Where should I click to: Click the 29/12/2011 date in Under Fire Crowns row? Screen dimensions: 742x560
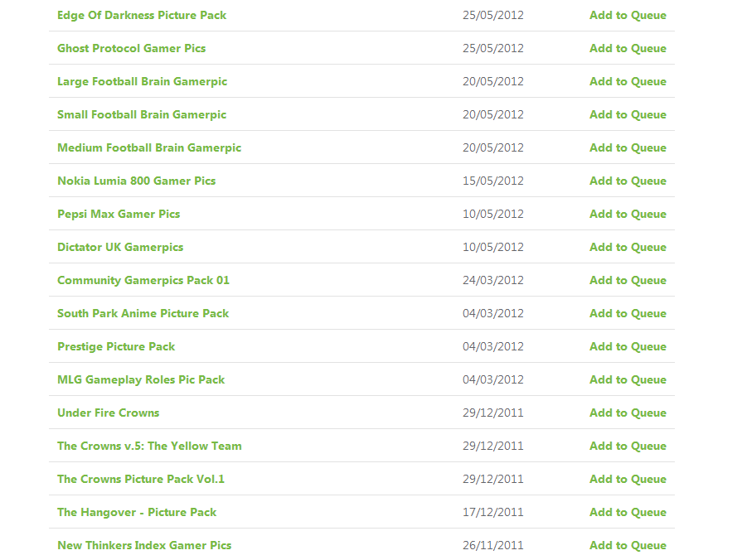pos(493,413)
